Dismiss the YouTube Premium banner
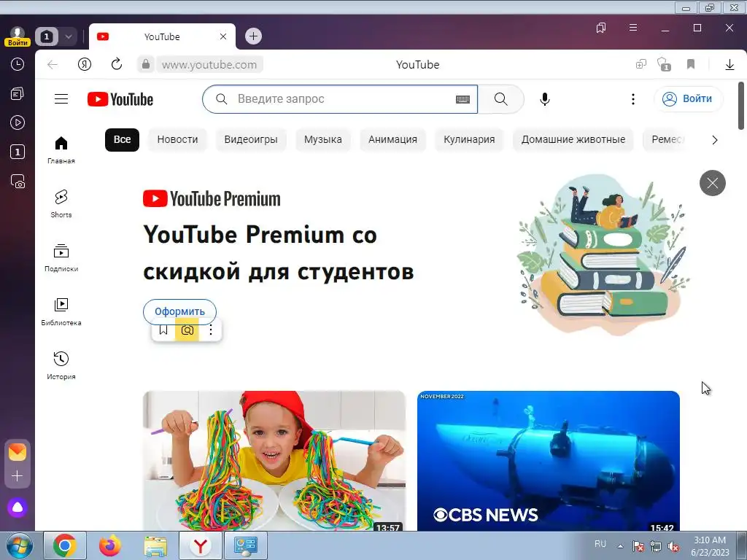 (x=712, y=183)
